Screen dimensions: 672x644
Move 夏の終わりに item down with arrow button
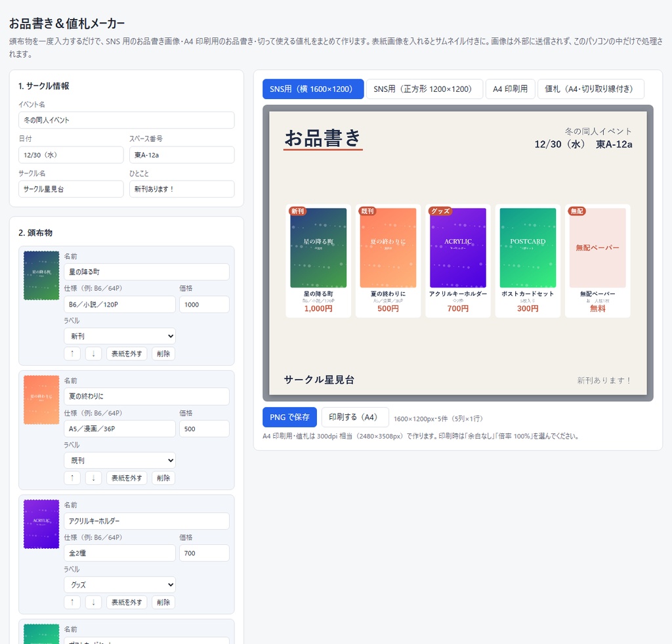(x=93, y=478)
